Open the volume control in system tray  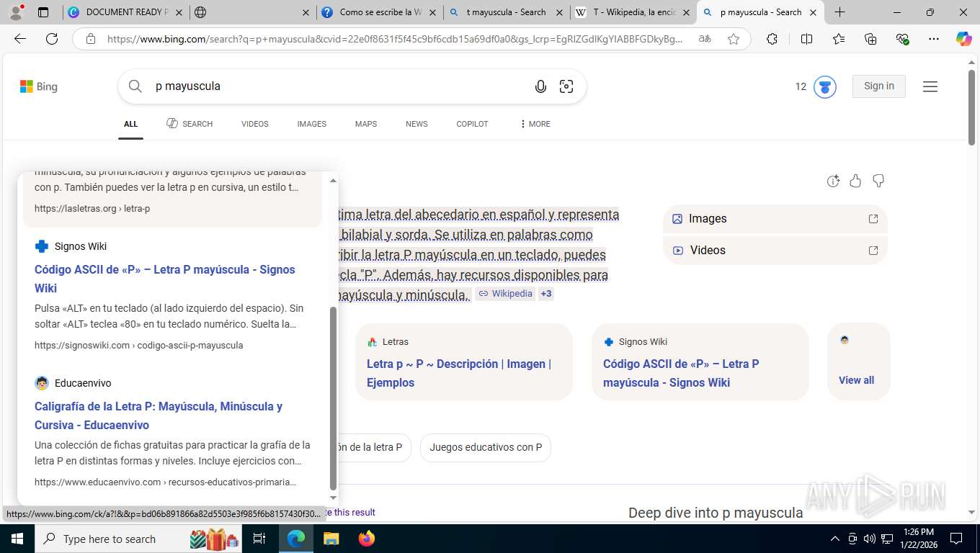pyautogui.click(x=870, y=539)
